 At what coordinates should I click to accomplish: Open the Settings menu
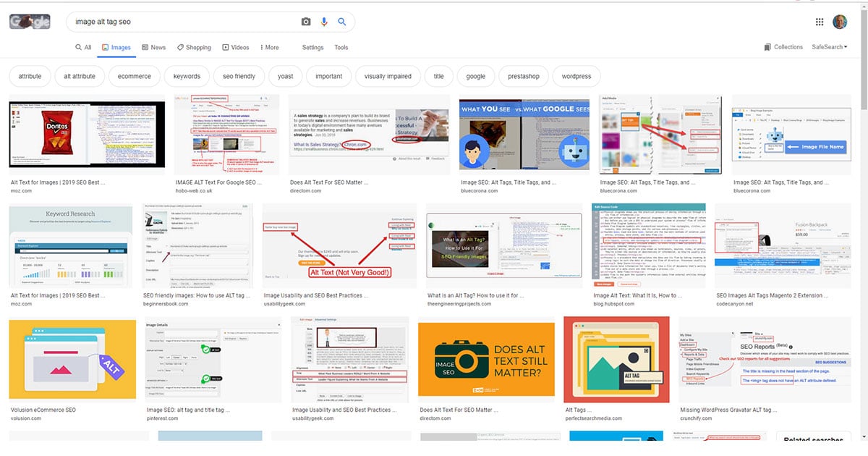point(312,48)
